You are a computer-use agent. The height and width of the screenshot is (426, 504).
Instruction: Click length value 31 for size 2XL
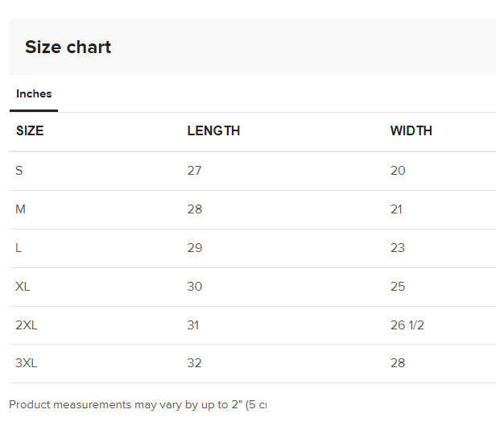tap(193, 325)
